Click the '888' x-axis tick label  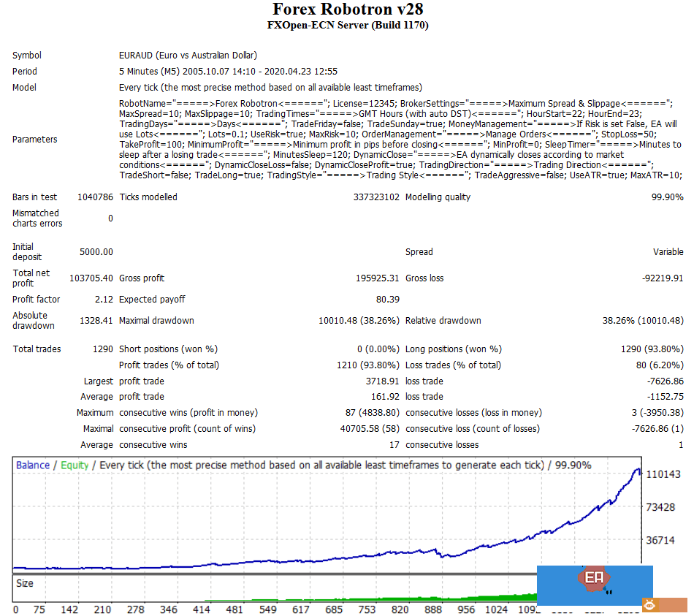pyautogui.click(x=433, y=610)
